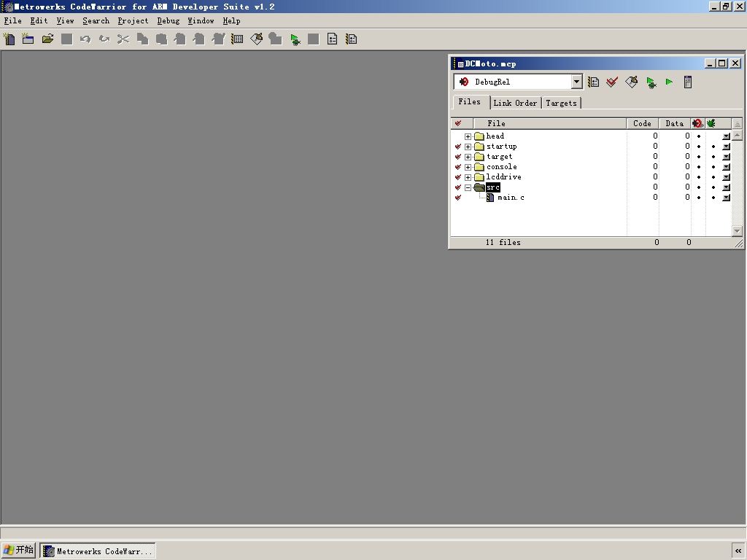747x560 pixels.
Task: Click the Open folder toolbar icon
Action: click(47, 39)
